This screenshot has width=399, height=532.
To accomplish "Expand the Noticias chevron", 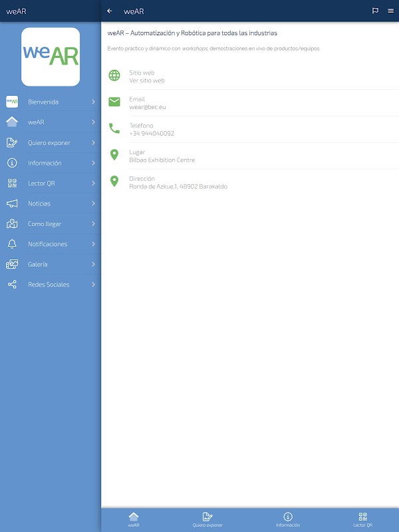I will [x=93, y=203].
